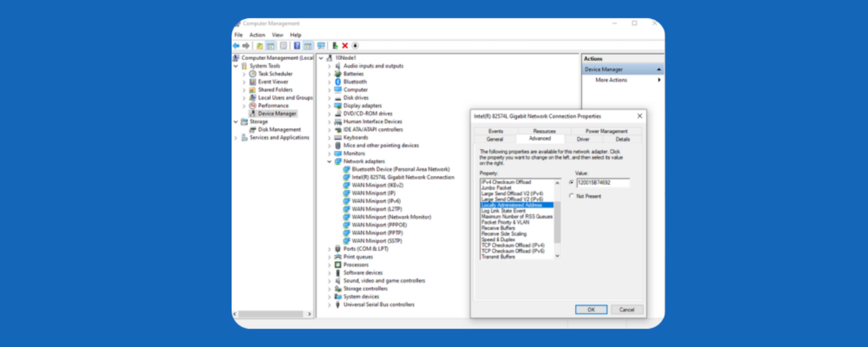Collapse the System Tools node
The height and width of the screenshot is (347, 868).
236,66
